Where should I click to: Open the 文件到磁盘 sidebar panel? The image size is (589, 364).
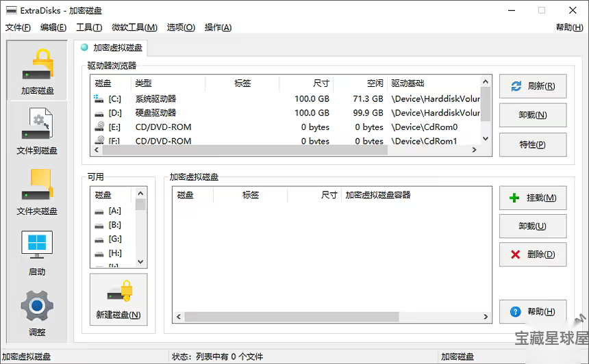coord(37,131)
